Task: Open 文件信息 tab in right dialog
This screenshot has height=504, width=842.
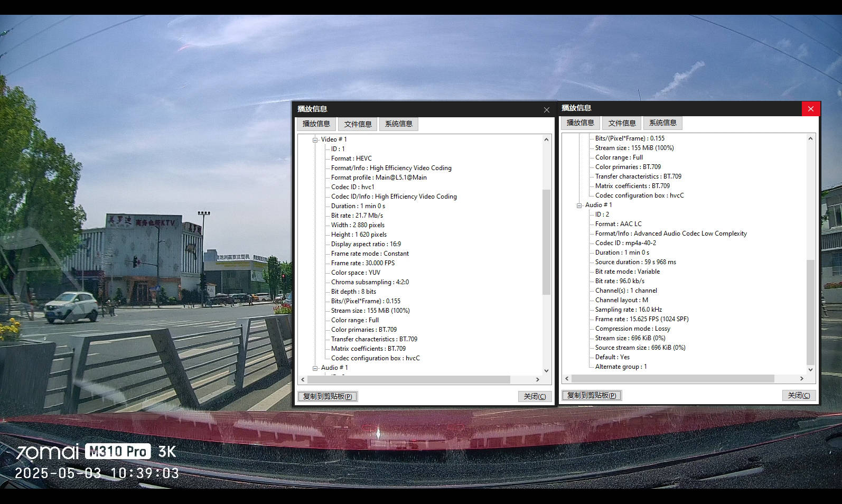Action: pyautogui.click(x=622, y=123)
